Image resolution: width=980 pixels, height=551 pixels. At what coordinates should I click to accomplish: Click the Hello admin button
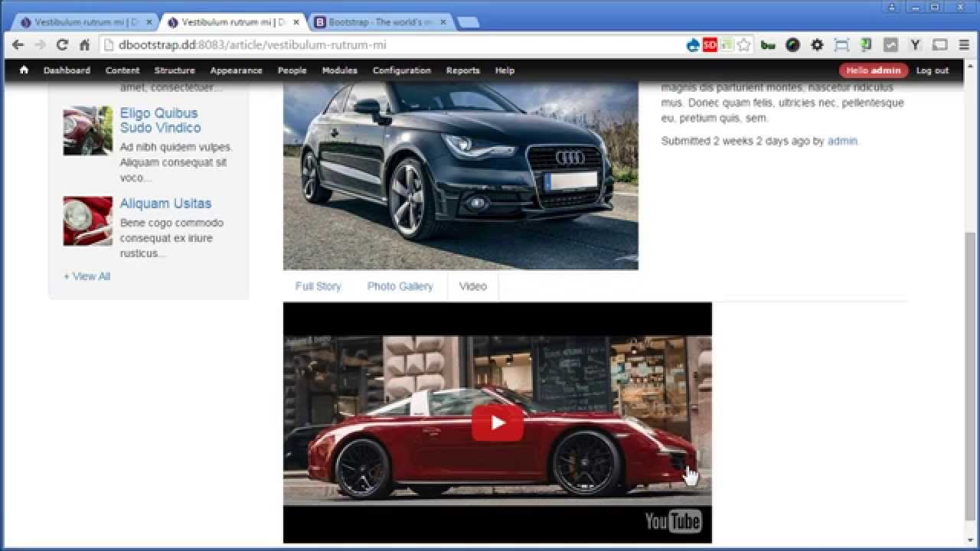click(x=874, y=70)
